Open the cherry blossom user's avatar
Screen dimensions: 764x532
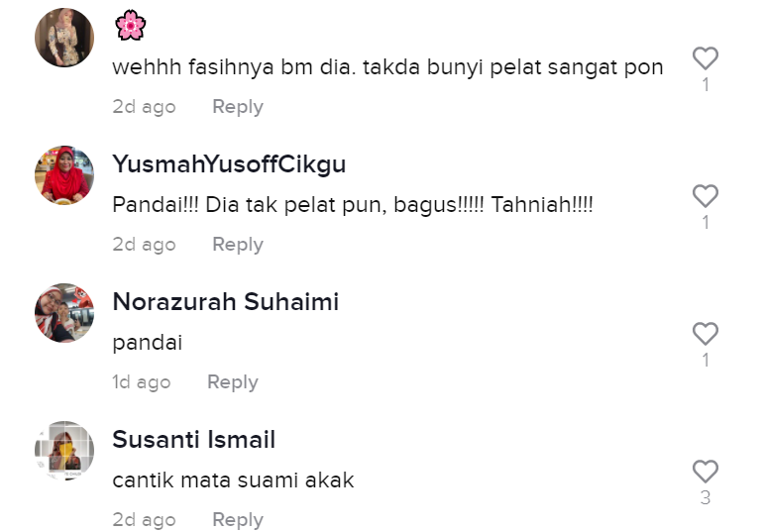64,38
